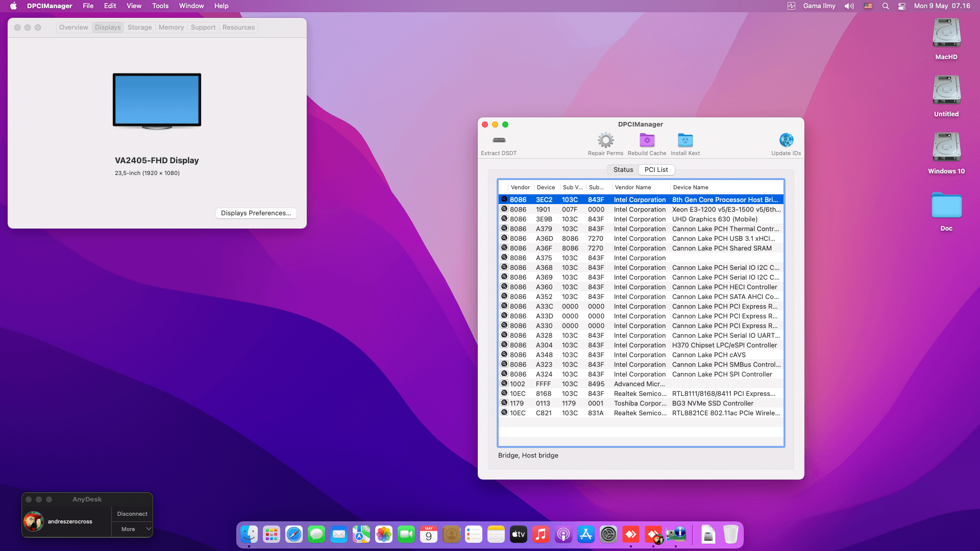
Task: Open Photos from the Dock
Action: [384, 534]
